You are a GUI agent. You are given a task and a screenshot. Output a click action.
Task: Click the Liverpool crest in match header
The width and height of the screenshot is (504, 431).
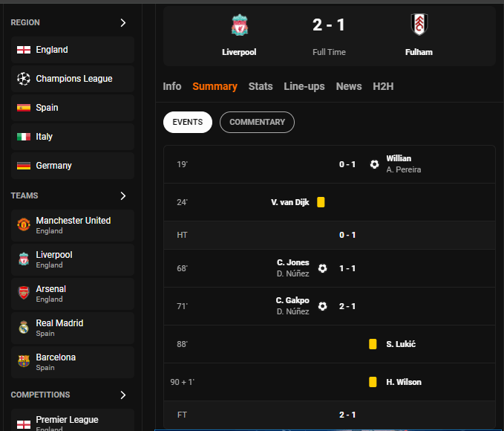(x=239, y=25)
